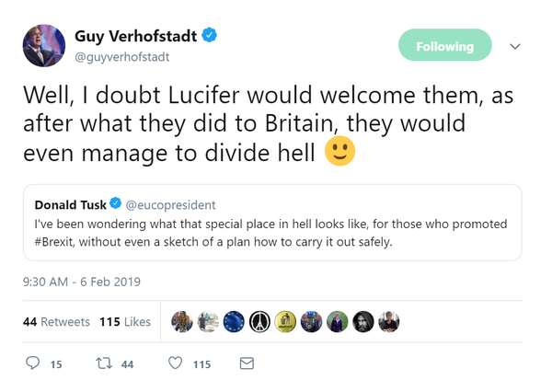Screen dimensions: 552x392
Task: Send tweet via direct message envelope icon
Action: (x=247, y=363)
